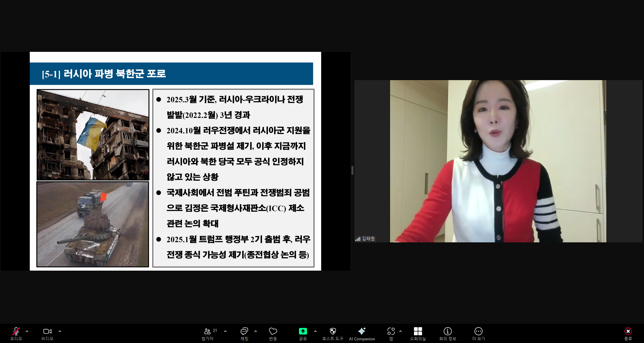
Task: Click the signal strength bars beside 김태원
Action: tap(358, 239)
